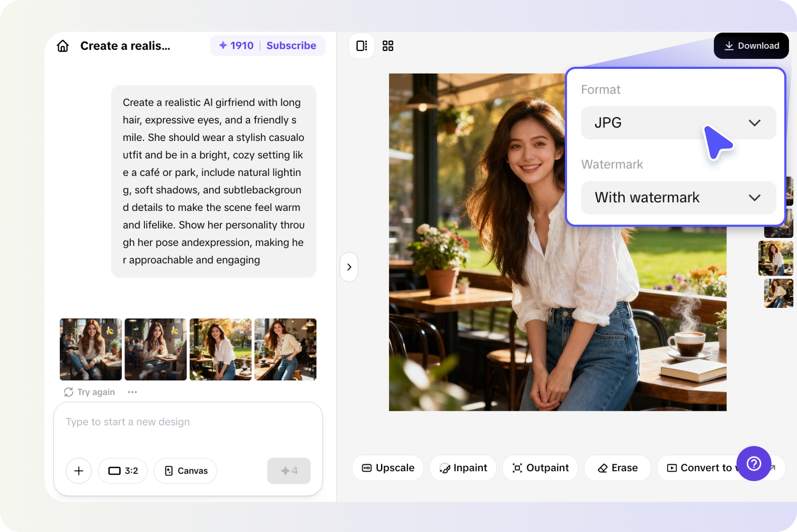Open the help question-mark bubble
Viewport: 797px width, 532px height.
tap(754, 464)
